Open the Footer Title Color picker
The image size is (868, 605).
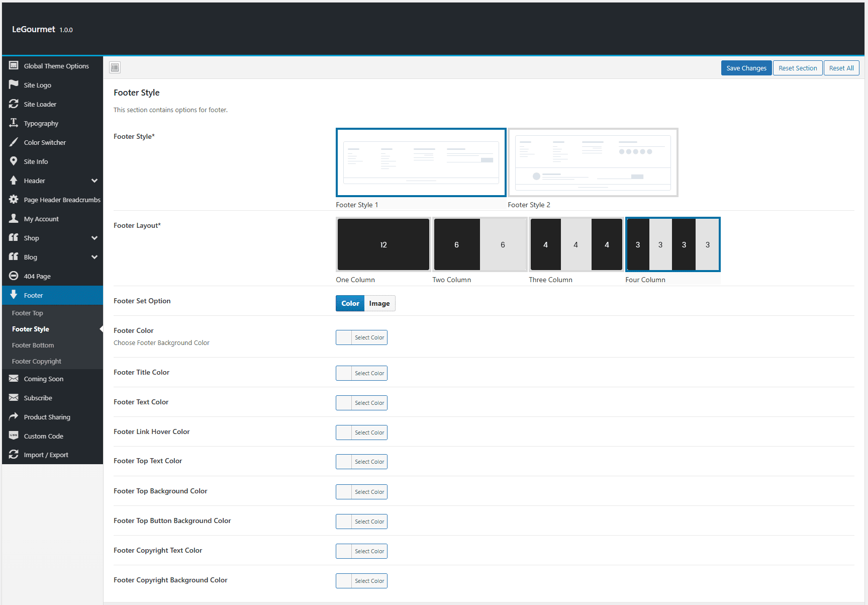point(361,373)
